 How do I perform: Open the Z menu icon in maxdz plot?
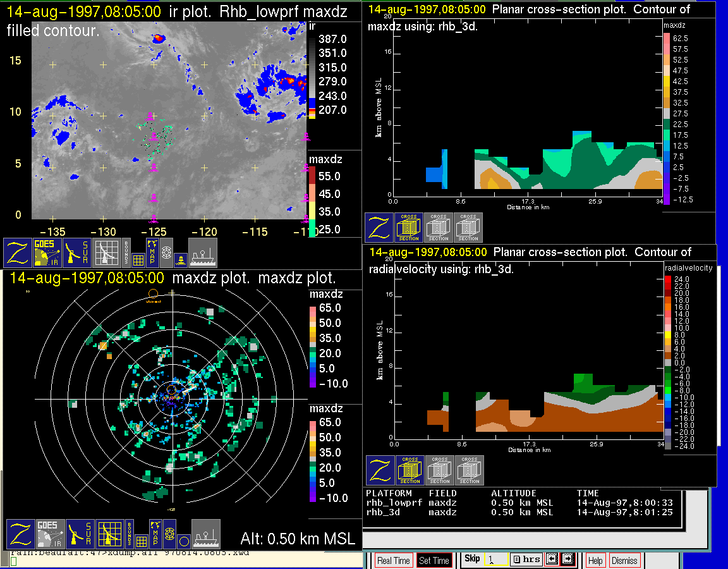click(x=20, y=534)
